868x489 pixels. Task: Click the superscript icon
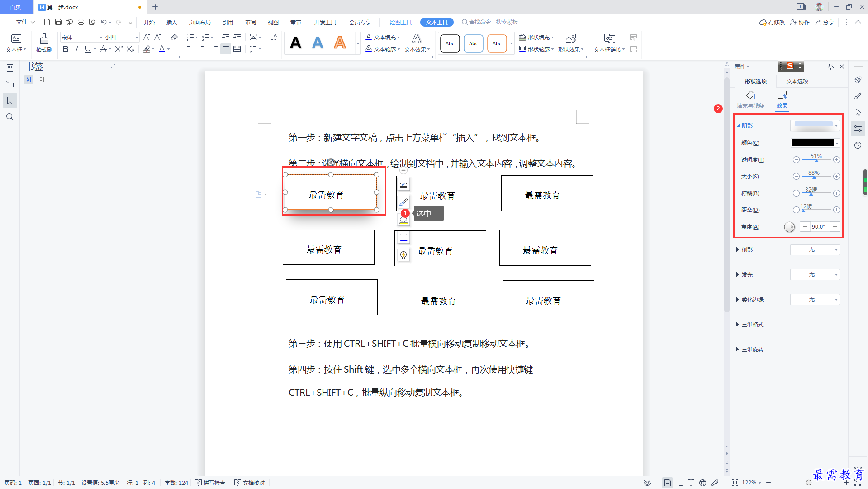[x=119, y=49]
